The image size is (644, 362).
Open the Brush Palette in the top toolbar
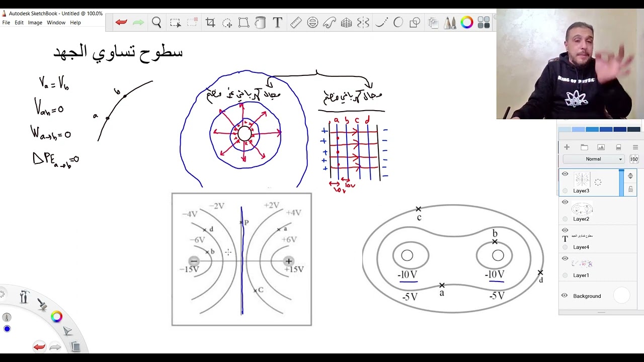coord(450,23)
